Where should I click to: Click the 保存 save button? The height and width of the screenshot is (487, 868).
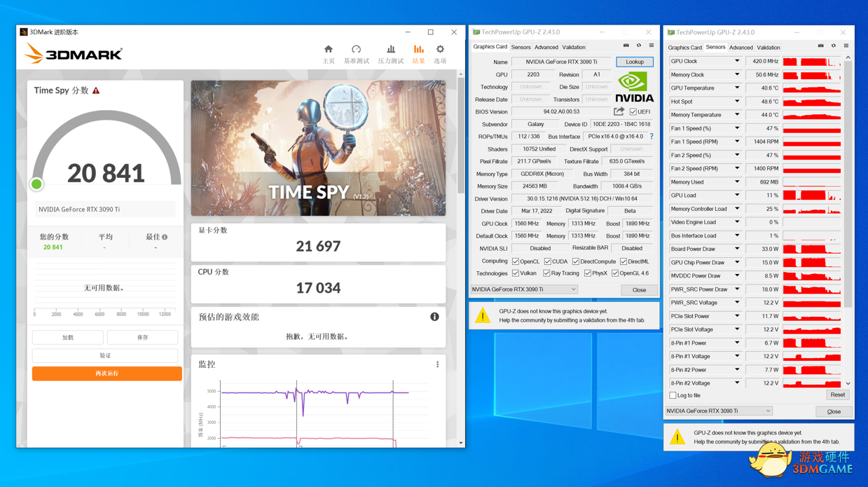click(142, 338)
